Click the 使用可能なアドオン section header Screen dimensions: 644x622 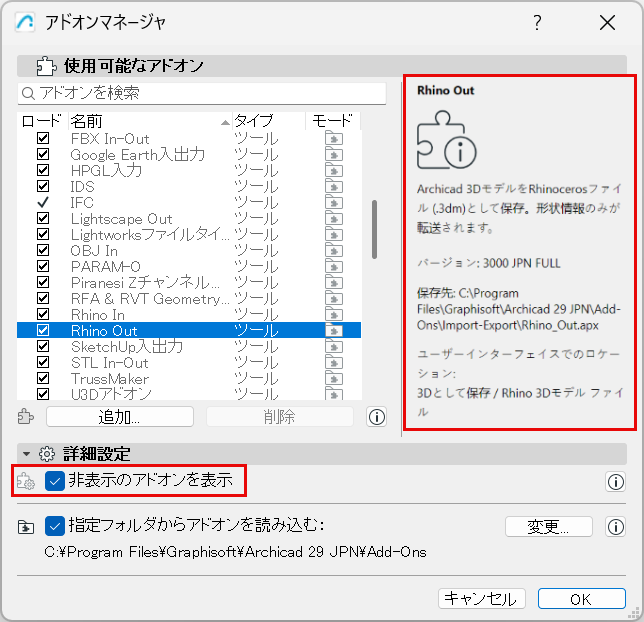322,66
